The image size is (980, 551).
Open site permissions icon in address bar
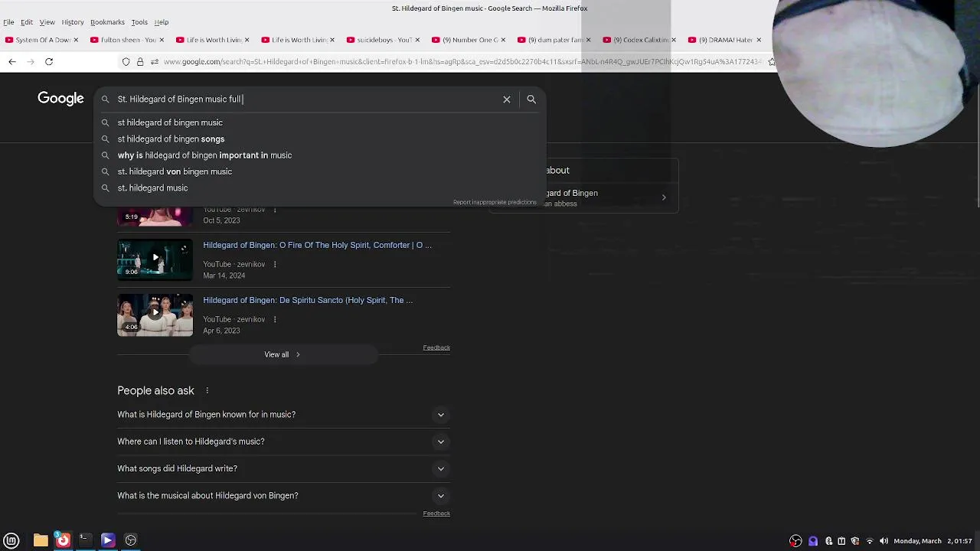154,61
